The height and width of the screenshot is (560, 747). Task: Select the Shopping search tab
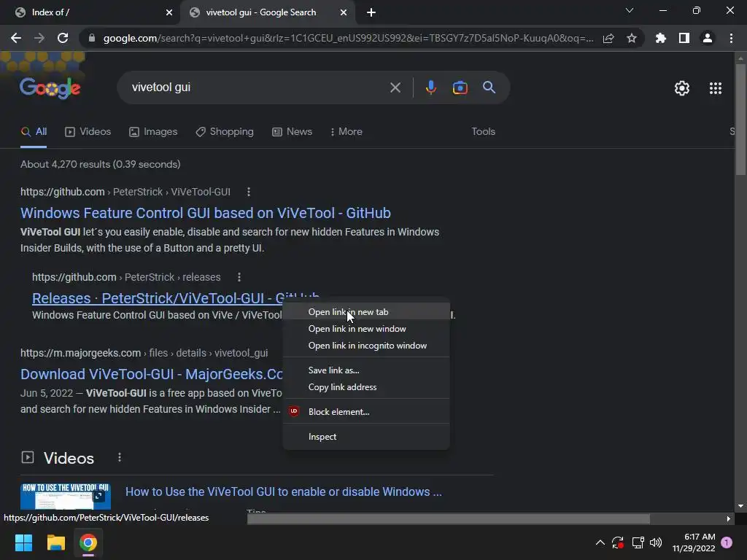coord(225,132)
